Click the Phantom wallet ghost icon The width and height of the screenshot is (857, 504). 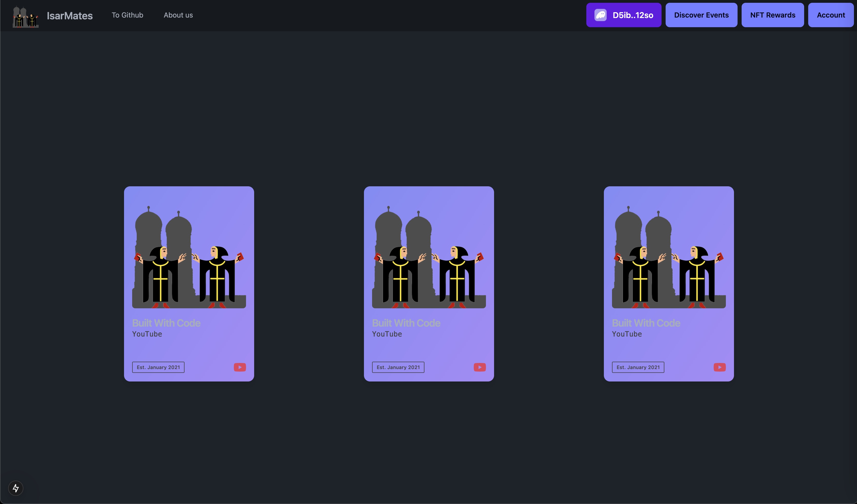coord(600,15)
